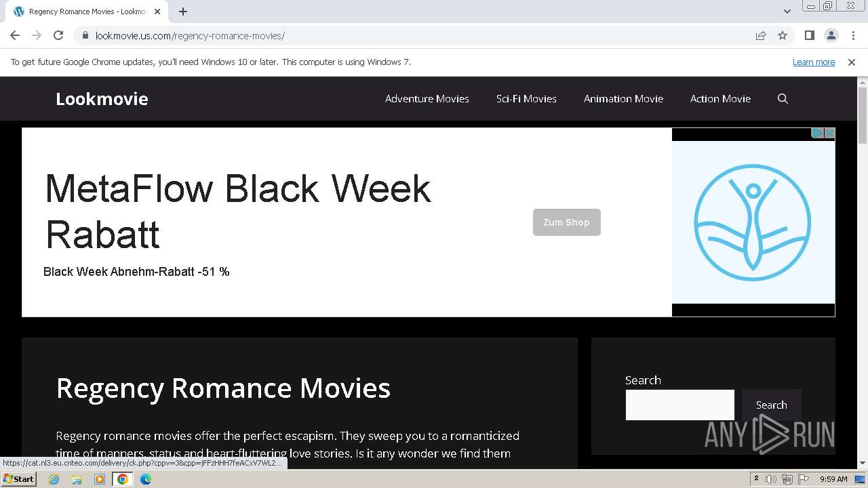Open Windows Start menu
This screenshot has height=488, width=868.
tap(18, 479)
